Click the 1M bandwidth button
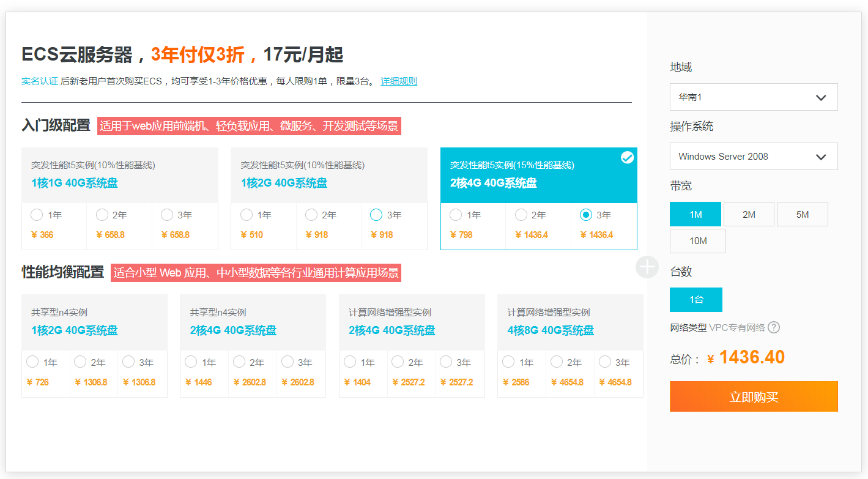 pos(696,215)
